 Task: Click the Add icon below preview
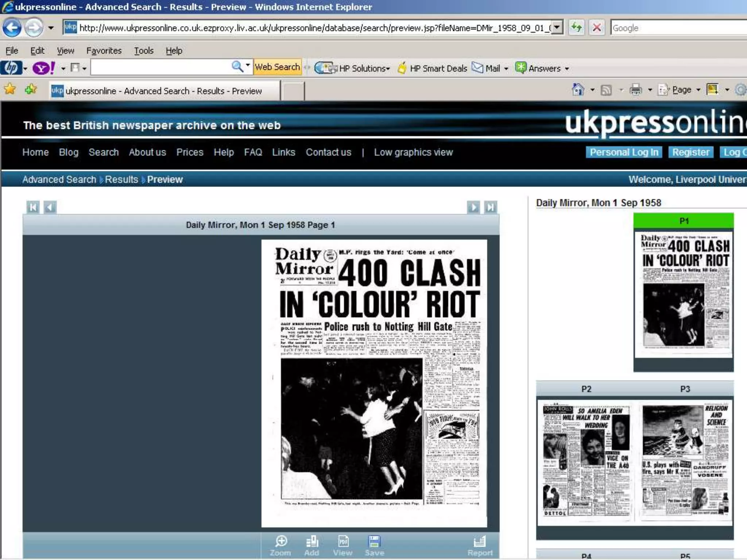[312, 541]
